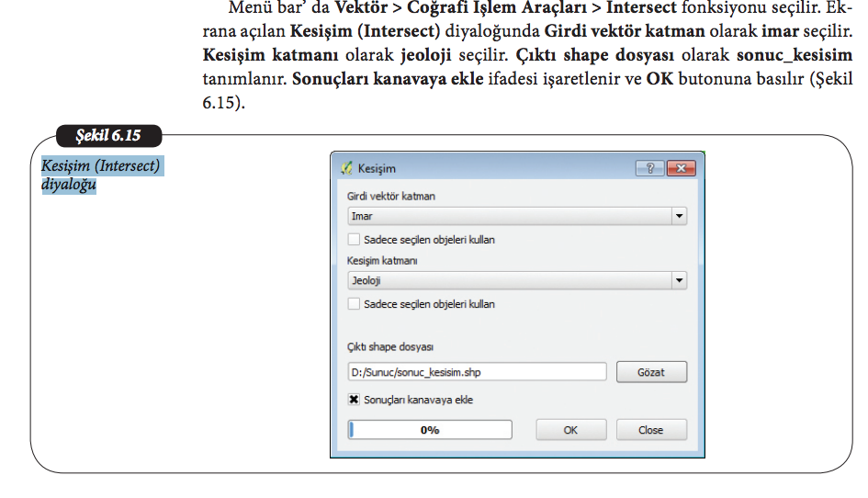The image size is (868, 498).
Task: Click the Şekil 6.15 figure label
Action: point(107,137)
